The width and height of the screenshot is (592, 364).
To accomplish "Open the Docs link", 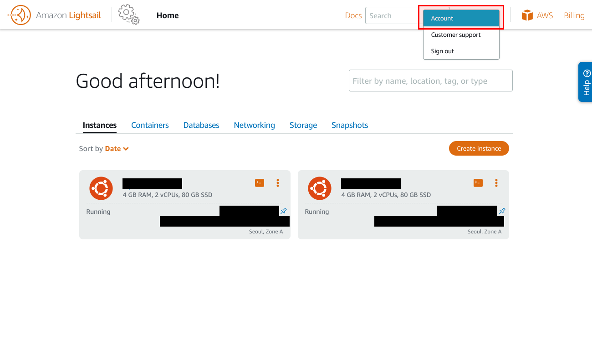I will coord(353,15).
